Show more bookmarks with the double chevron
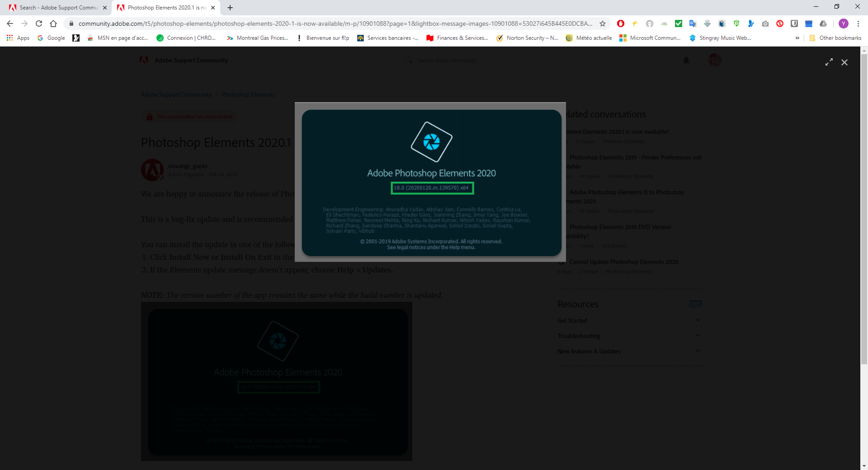868x470 pixels. (797, 38)
